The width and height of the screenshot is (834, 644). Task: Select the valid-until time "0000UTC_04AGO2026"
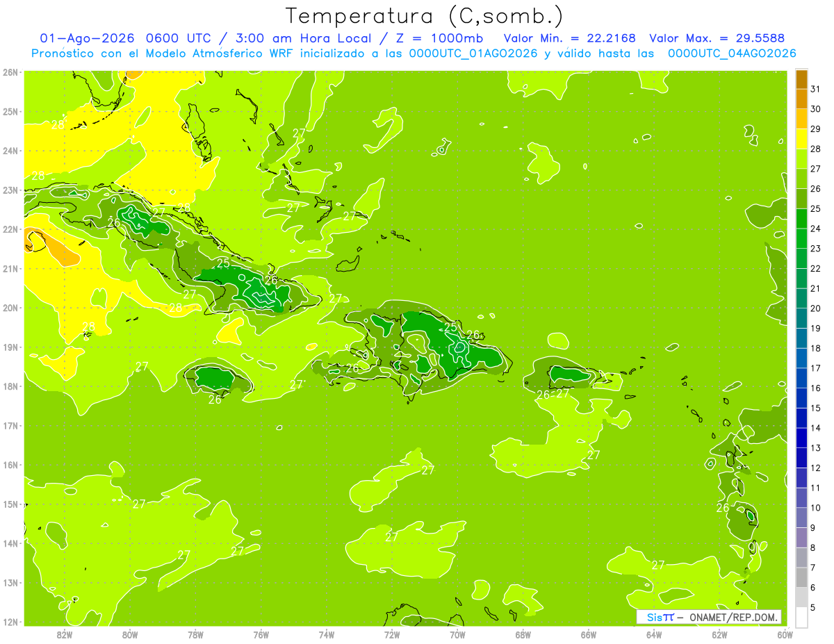(x=732, y=53)
